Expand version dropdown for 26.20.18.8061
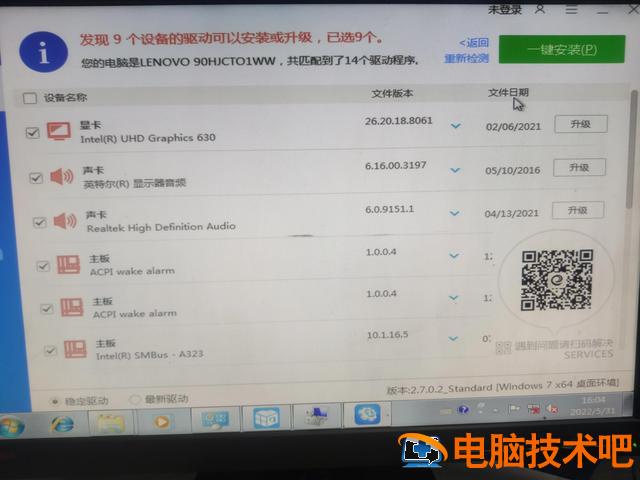This screenshot has width=640, height=480. (x=456, y=126)
